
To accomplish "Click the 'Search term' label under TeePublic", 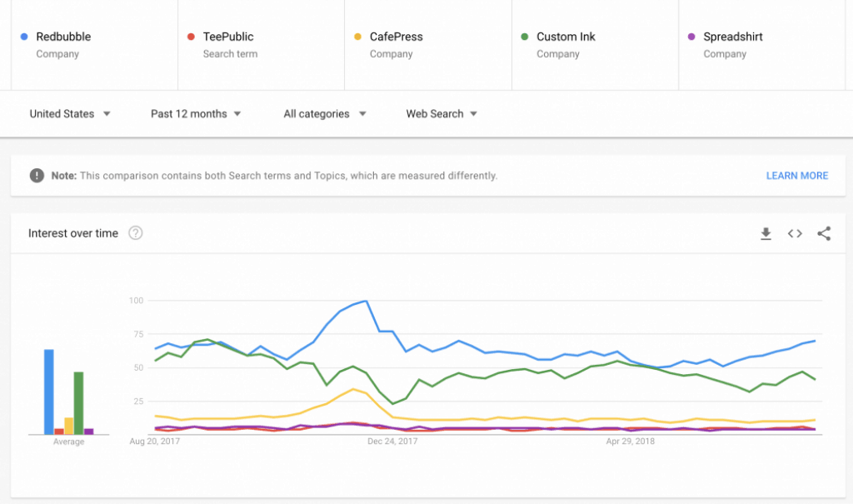I will [230, 54].
